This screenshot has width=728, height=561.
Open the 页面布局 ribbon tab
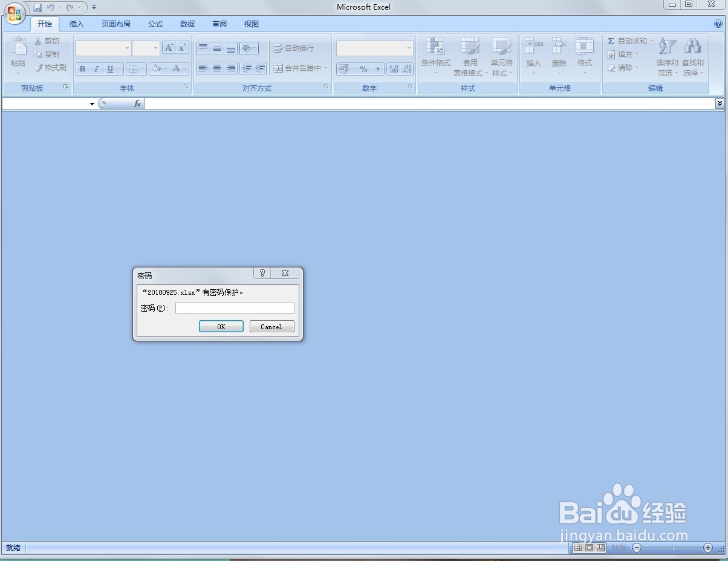coord(116,24)
